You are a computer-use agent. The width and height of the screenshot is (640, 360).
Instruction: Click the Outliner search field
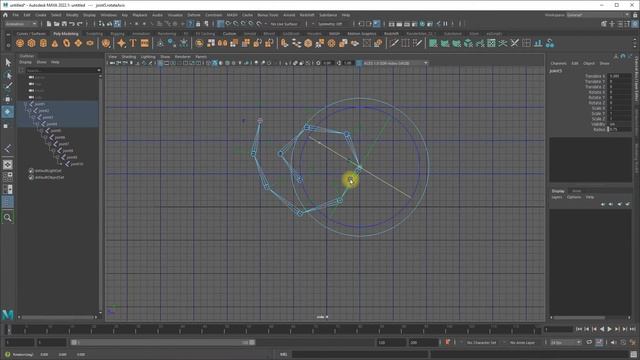(63, 70)
